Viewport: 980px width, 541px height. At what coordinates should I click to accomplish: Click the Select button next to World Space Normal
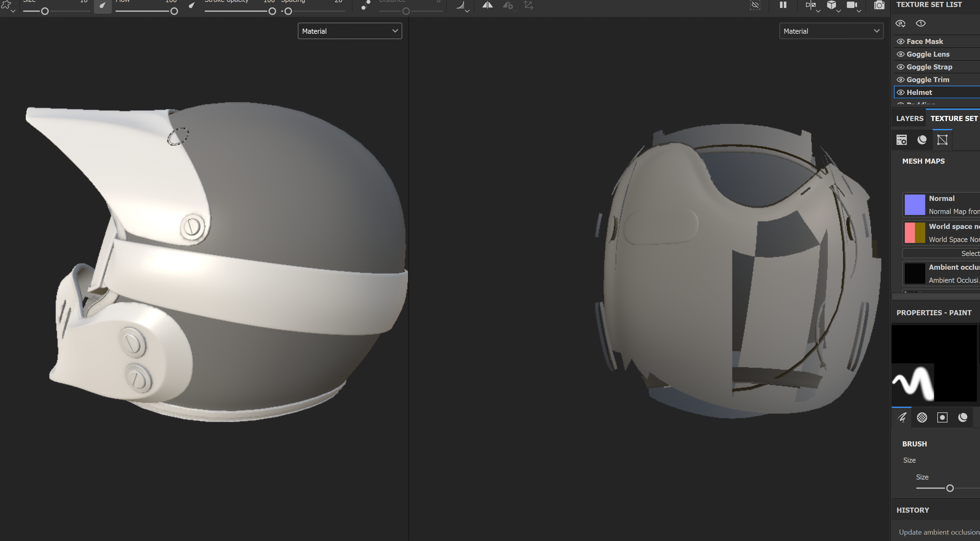pos(969,253)
